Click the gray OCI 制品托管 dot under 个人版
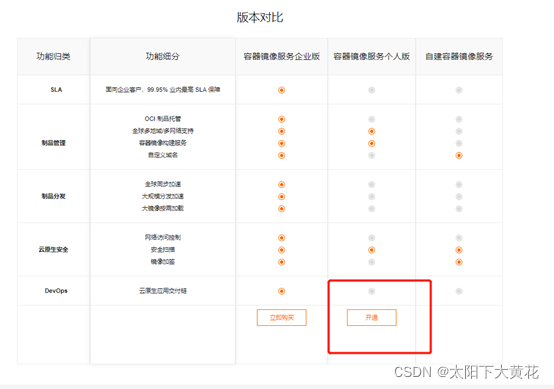The width and height of the screenshot is (554, 389). pyautogui.click(x=371, y=119)
